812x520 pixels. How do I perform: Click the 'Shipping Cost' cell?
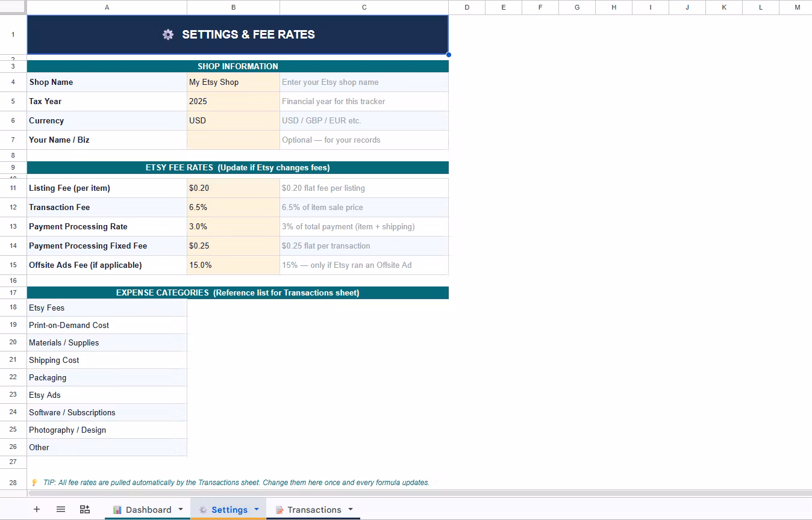[x=107, y=360]
